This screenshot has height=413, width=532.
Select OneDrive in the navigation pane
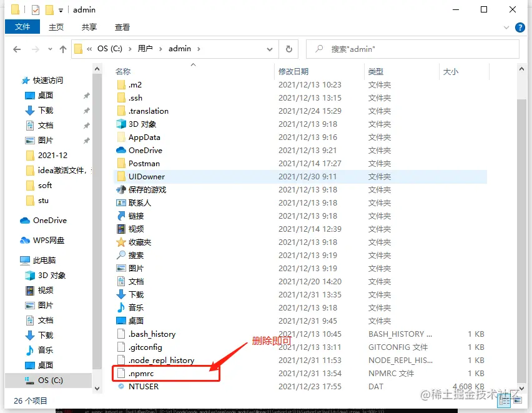coord(49,221)
